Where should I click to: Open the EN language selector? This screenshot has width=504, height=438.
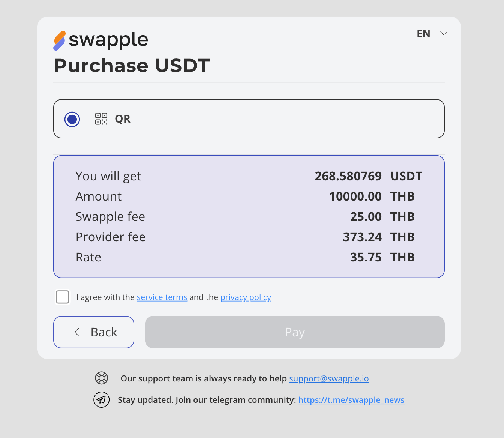(x=424, y=34)
